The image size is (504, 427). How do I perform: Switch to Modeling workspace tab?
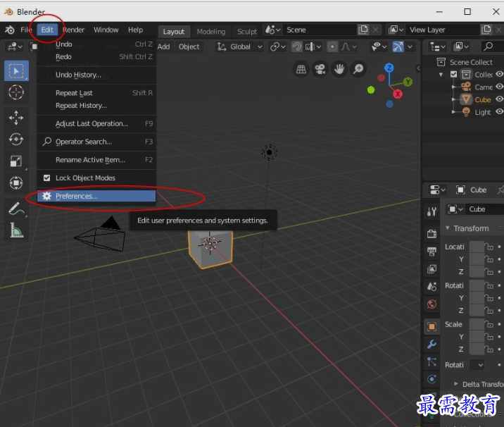pyautogui.click(x=211, y=32)
